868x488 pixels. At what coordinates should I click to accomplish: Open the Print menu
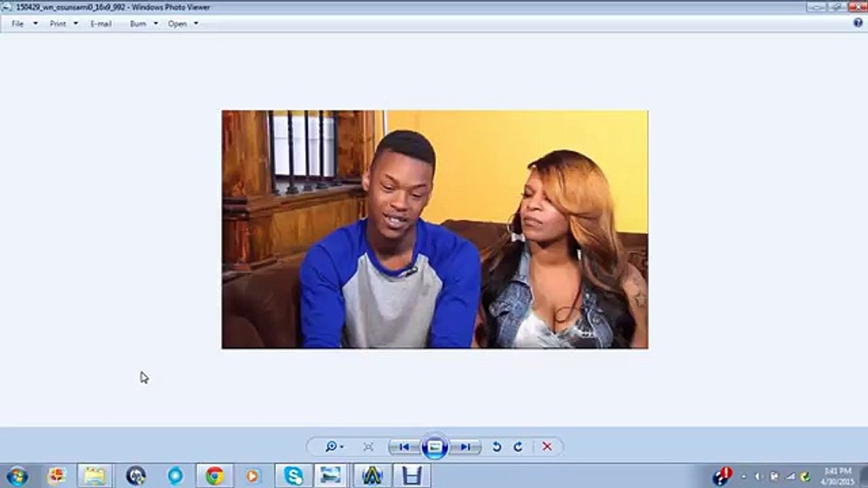(64, 23)
